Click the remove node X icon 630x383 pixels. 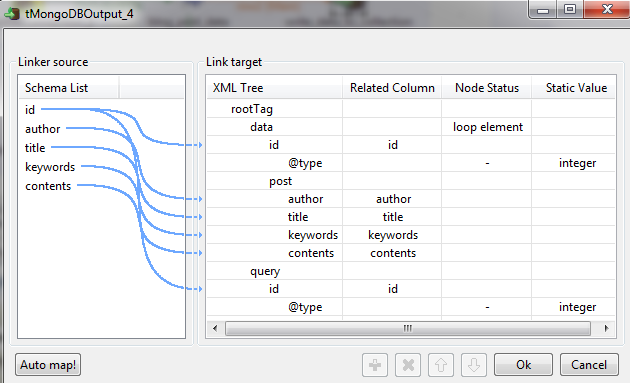(x=408, y=365)
